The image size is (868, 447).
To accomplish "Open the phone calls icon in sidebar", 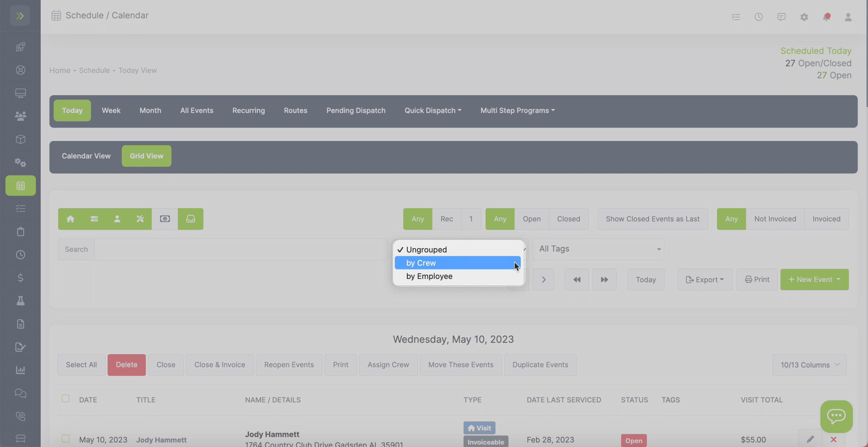I will [x=20, y=416].
